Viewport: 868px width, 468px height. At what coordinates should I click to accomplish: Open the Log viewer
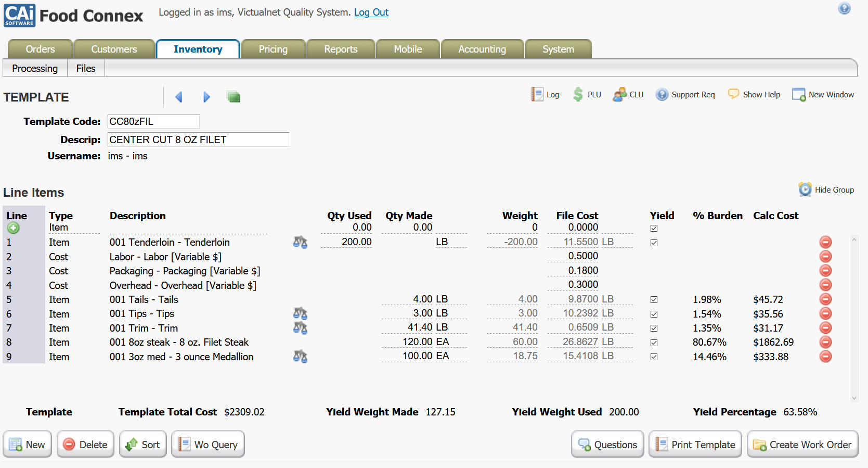click(x=545, y=94)
